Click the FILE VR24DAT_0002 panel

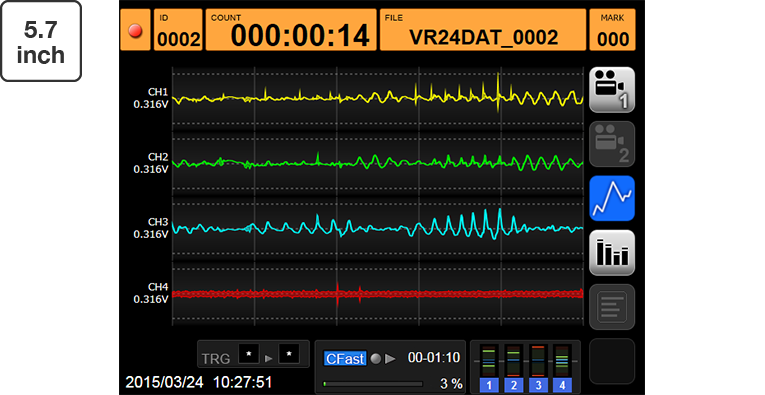(483, 30)
